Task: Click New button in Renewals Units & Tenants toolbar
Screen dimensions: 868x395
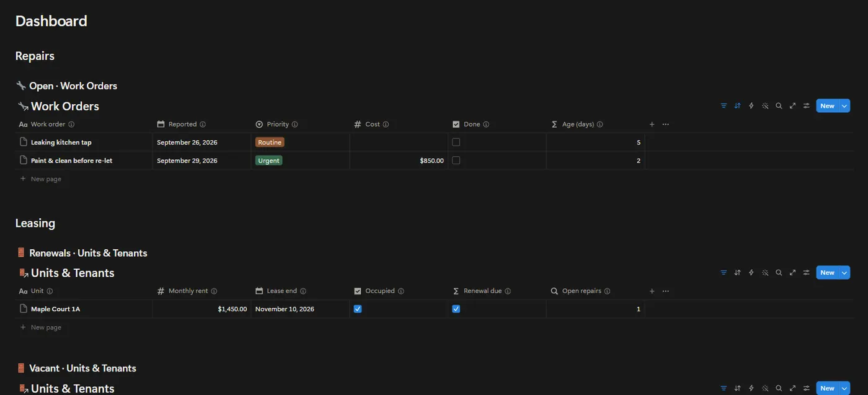Action: (x=827, y=273)
